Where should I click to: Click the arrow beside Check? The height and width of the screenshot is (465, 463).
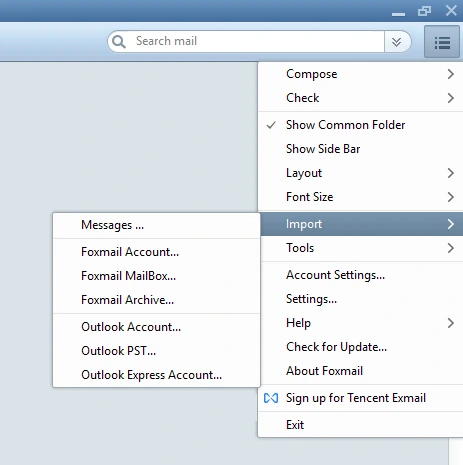[x=451, y=98]
